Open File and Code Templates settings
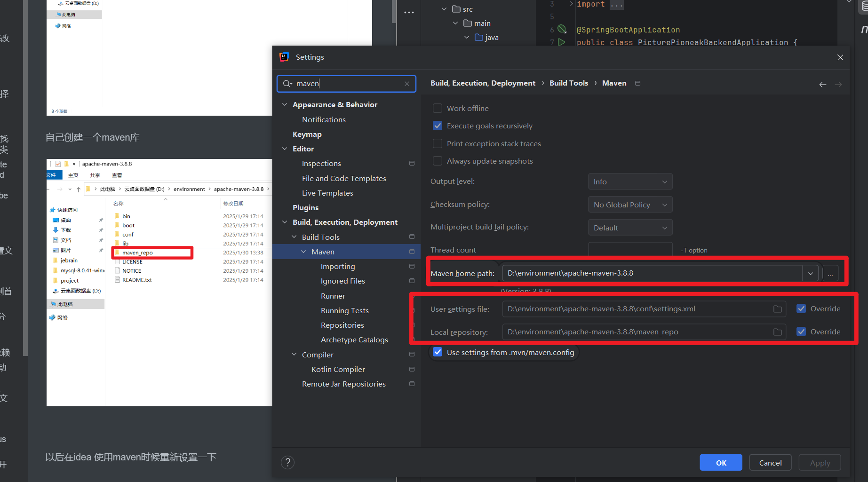Viewport: 868px width, 482px height. coord(344,179)
